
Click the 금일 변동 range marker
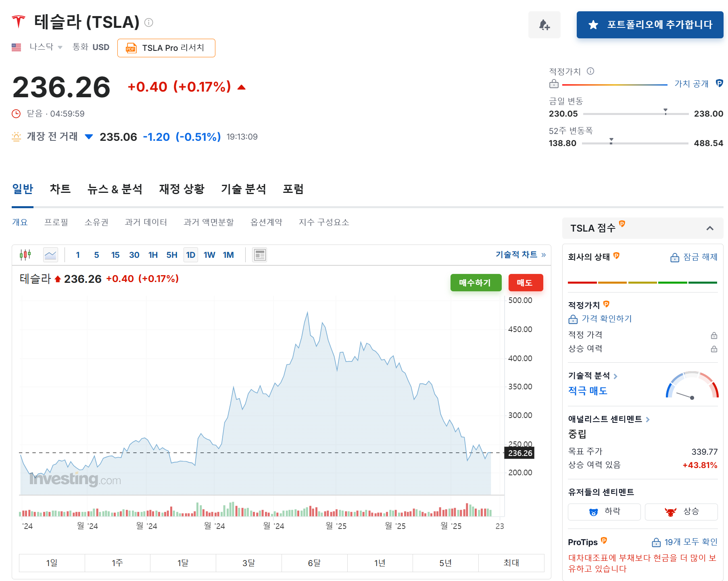(x=665, y=111)
